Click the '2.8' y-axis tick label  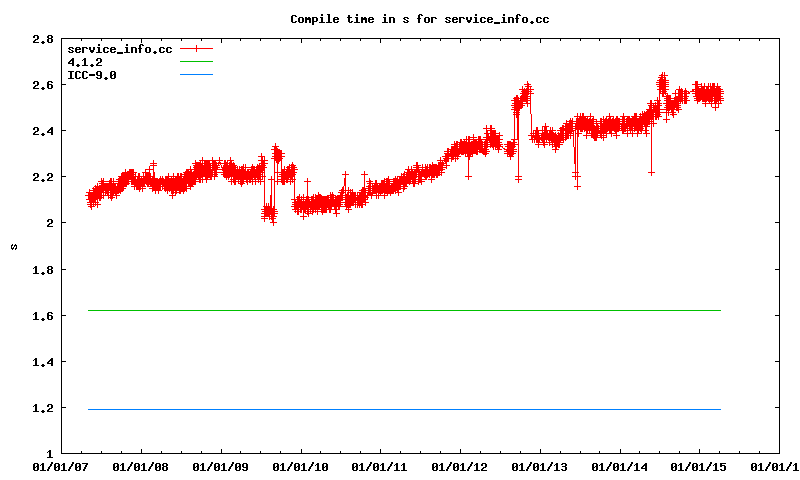pyautogui.click(x=42, y=40)
